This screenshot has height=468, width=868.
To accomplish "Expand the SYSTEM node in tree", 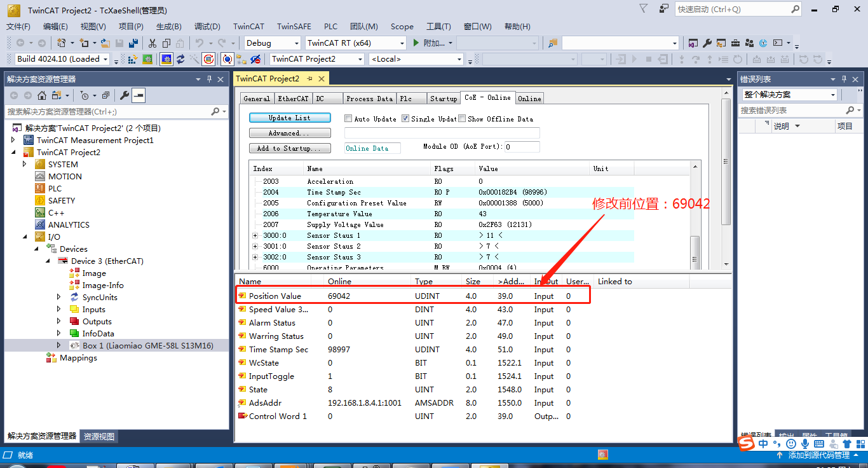I will (x=25, y=164).
